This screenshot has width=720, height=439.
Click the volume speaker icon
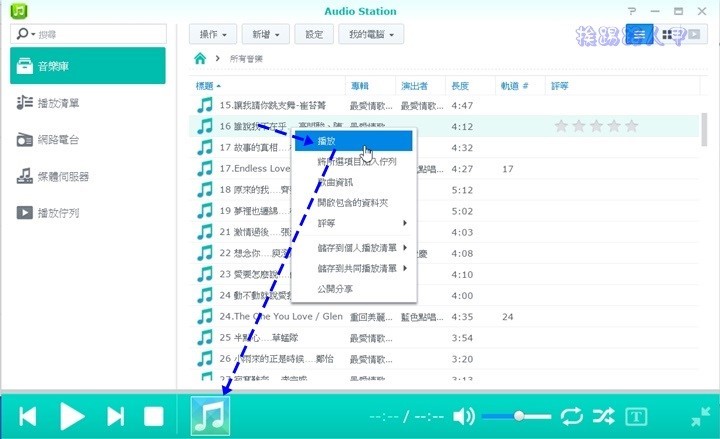pyautogui.click(x=463, y=416)
